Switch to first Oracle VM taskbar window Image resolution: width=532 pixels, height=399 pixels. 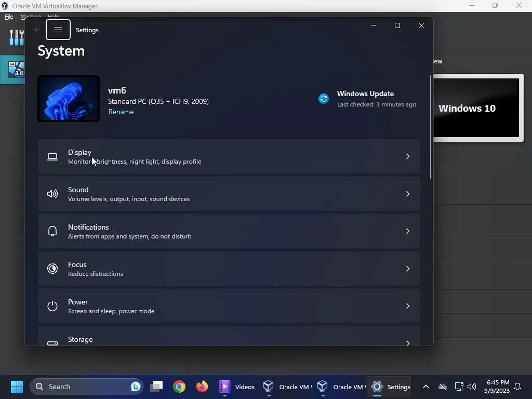coord(287,387)
